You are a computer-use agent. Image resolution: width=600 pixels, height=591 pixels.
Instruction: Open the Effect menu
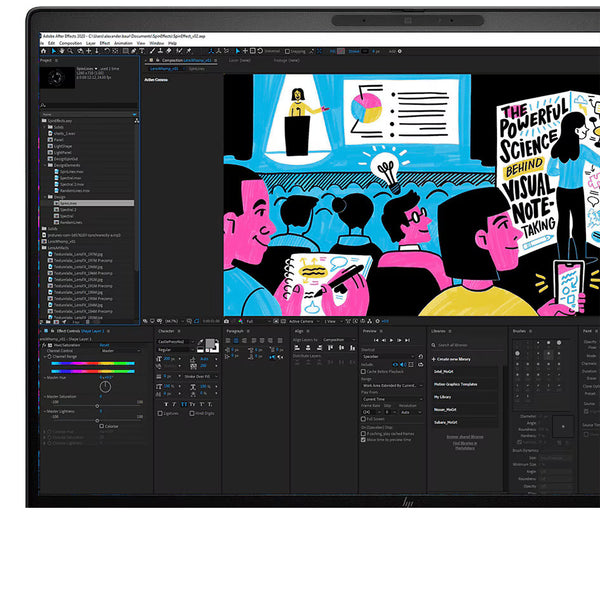(x=104, y=43)
